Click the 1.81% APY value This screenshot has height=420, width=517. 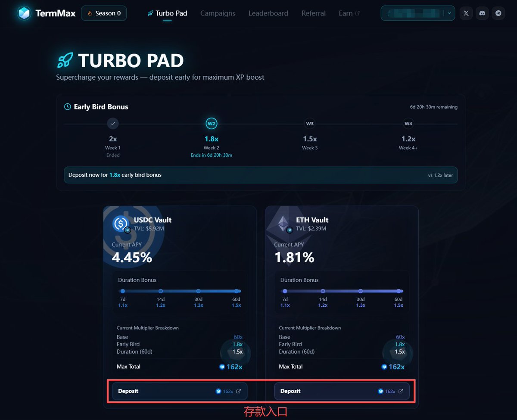pyautogui.click(x=294, y=258)
